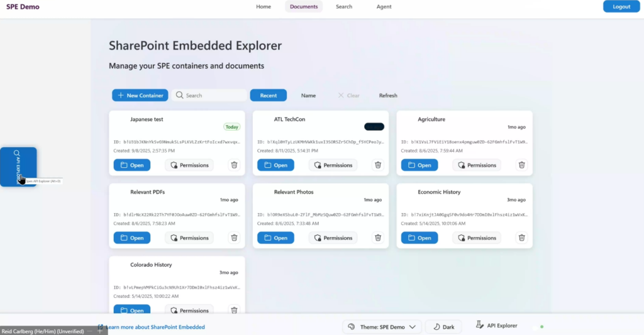Open the Agriculture container
This screenshot has width=644, height=335.
pyautogui.click(x=419, y=165)
